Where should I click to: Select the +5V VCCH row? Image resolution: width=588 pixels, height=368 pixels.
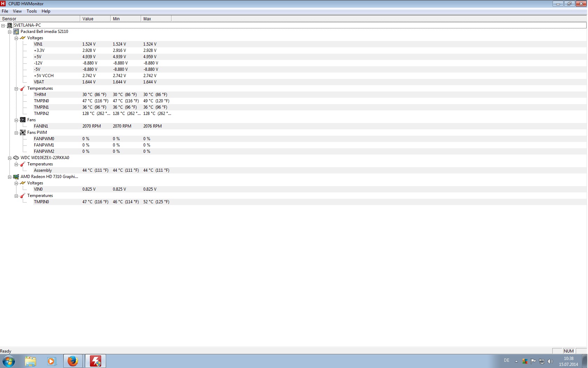[309, 76]
